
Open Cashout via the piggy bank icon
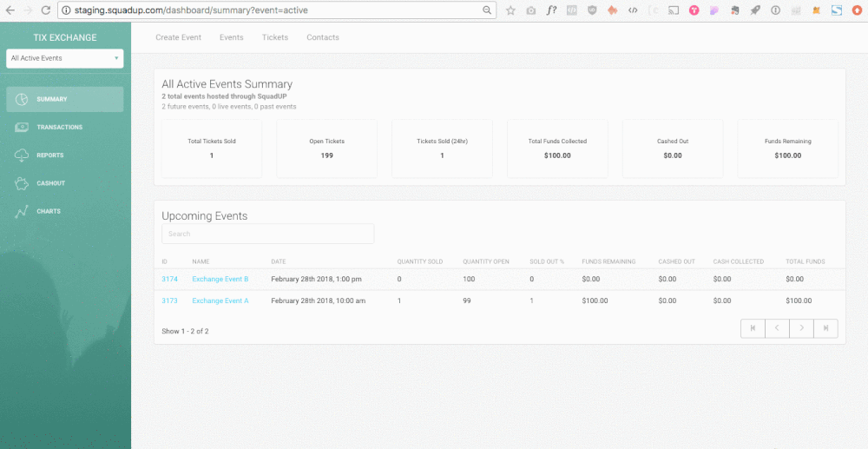tap(23, 183)
